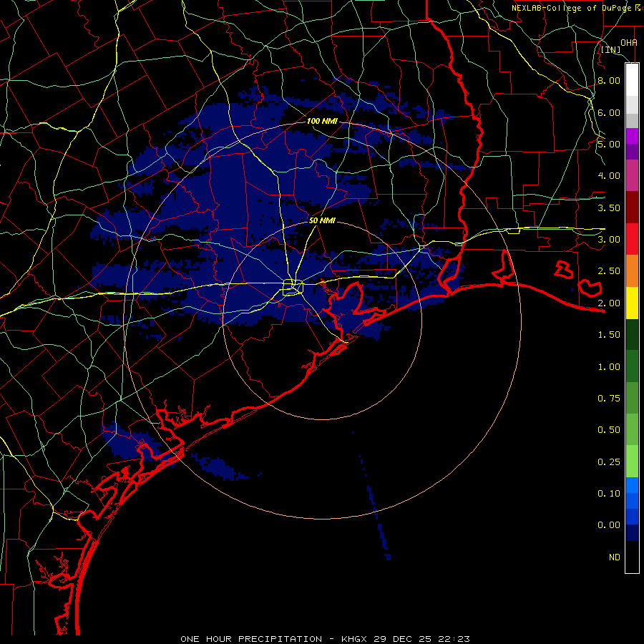The width and height of the screenshot is (644, 644).
Task: Click the [IN] units label
Action: coord(611,50)
